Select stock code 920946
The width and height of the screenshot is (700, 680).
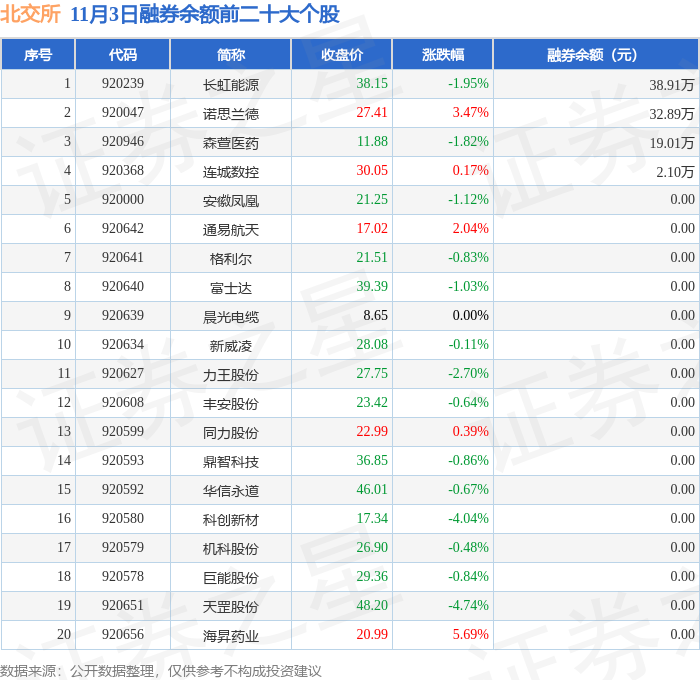(x=123, y=142)
